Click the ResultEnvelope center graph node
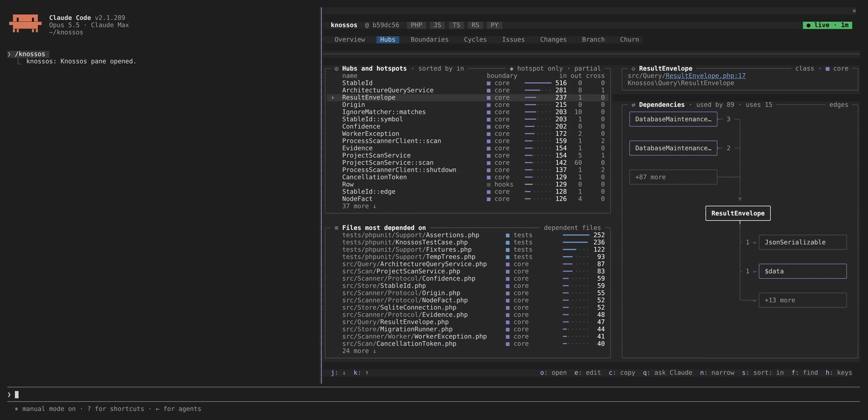This screenshot has width=868, height=420. click(738, 214)
